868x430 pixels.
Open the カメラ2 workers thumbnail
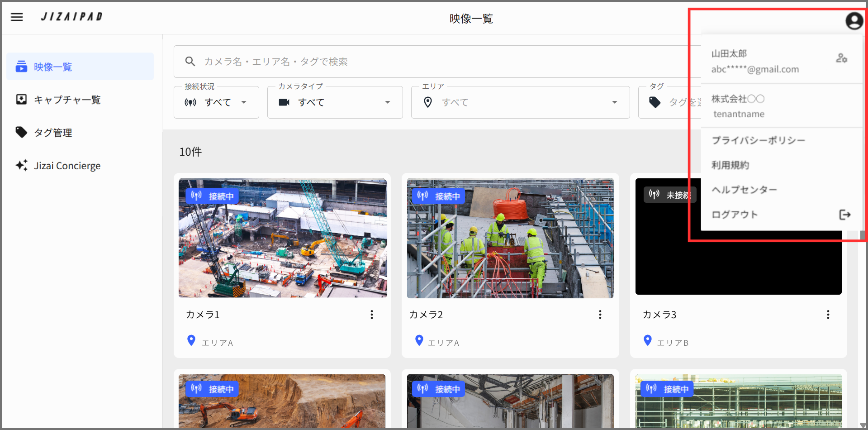(x=510, y=239)
